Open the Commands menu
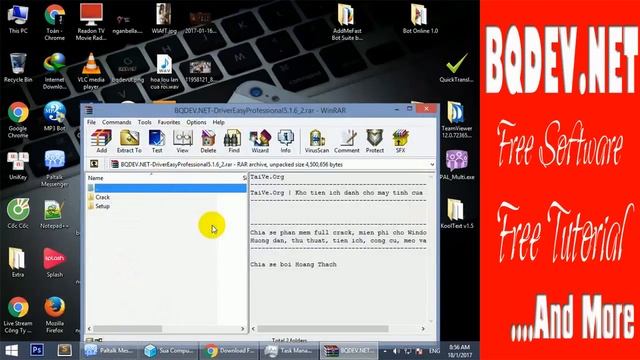640x360 pixels. click(x=117, y=122)
